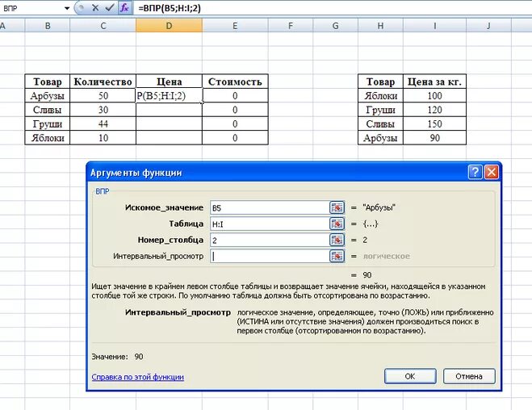Click the quantity cell with 10
532x410 pixels.
(103, 138)
